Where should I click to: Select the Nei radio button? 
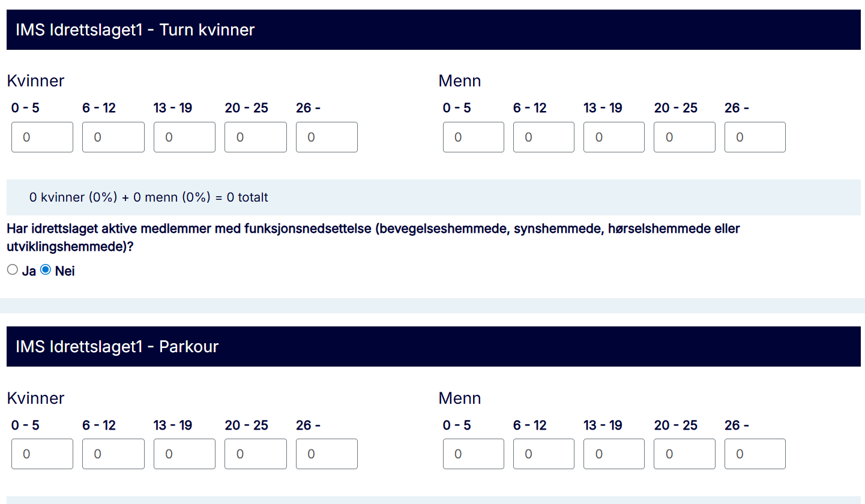(x=46, y=270)
